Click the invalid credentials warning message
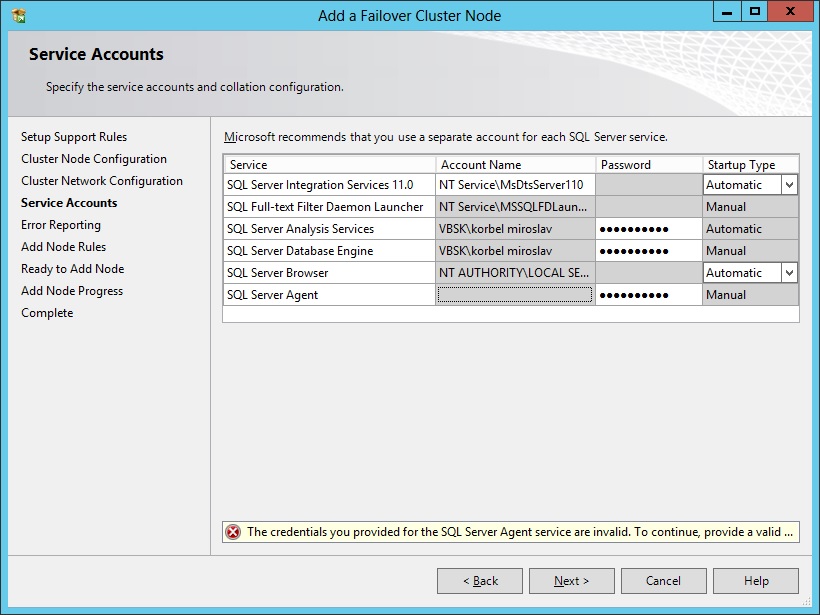 coord(500,531)
